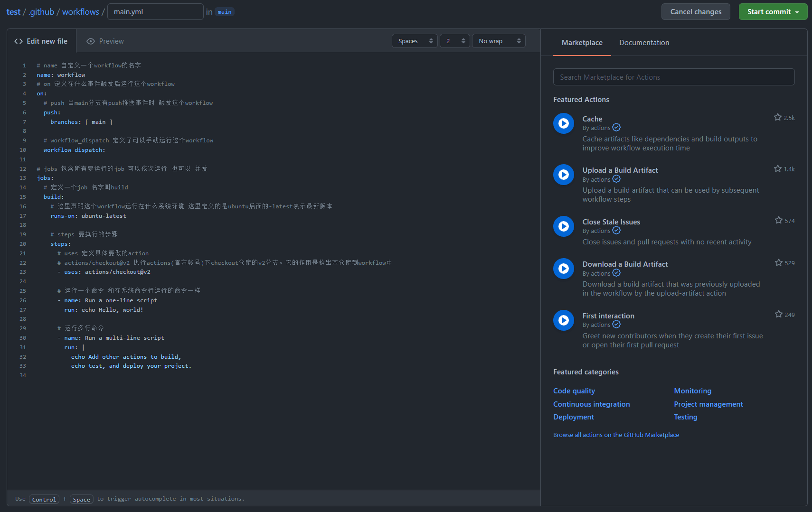Focus the Search Marketplace for Actions field
The image size is (812, 512).
[x=673, y=77]
